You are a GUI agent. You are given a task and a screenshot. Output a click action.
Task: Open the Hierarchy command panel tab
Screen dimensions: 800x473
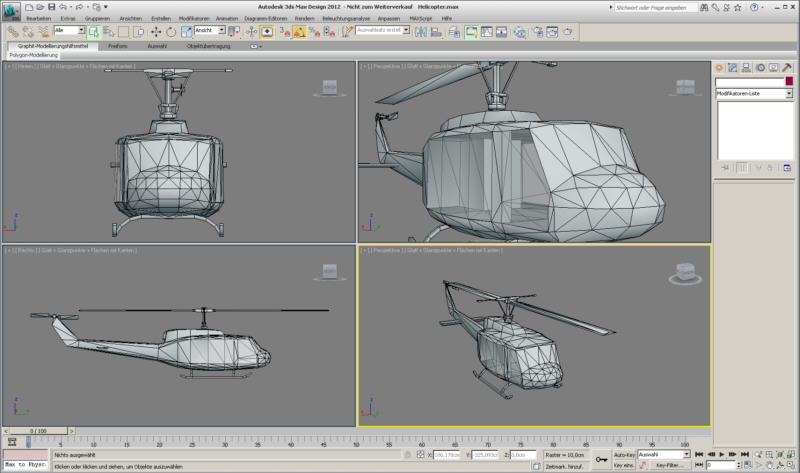(x=746, y=68)
